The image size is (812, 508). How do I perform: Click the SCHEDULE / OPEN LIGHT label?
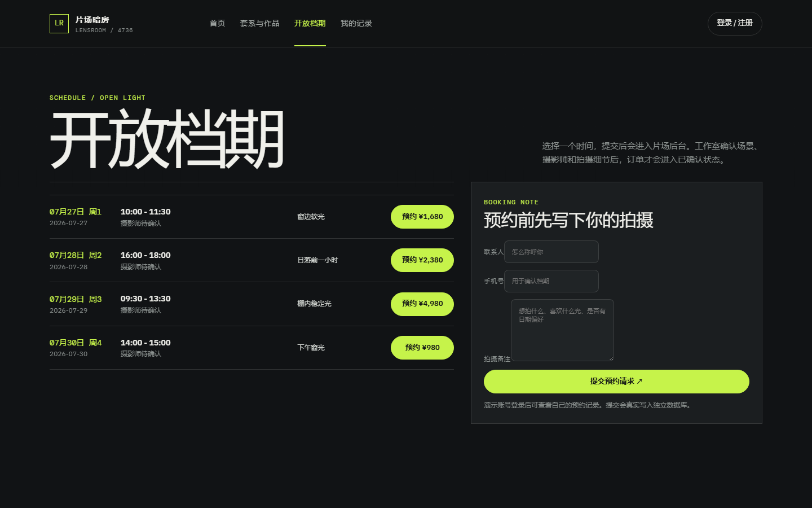coord(97,98)
